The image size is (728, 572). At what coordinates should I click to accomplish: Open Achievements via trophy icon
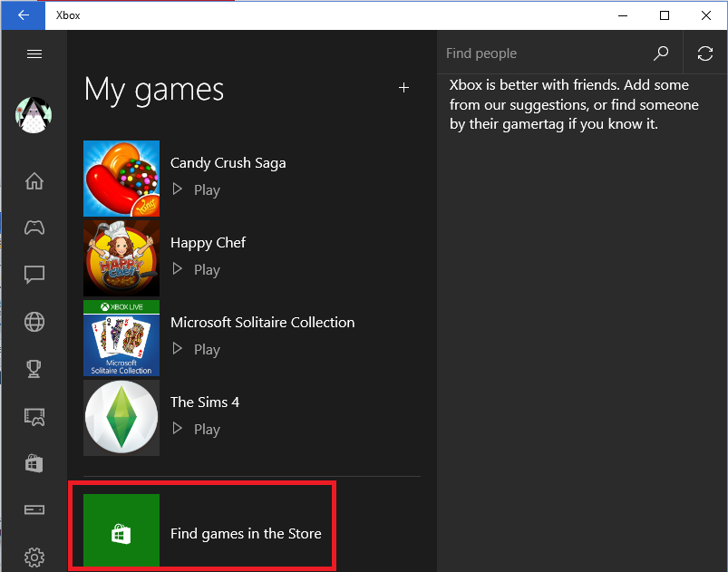click(34, 369)
